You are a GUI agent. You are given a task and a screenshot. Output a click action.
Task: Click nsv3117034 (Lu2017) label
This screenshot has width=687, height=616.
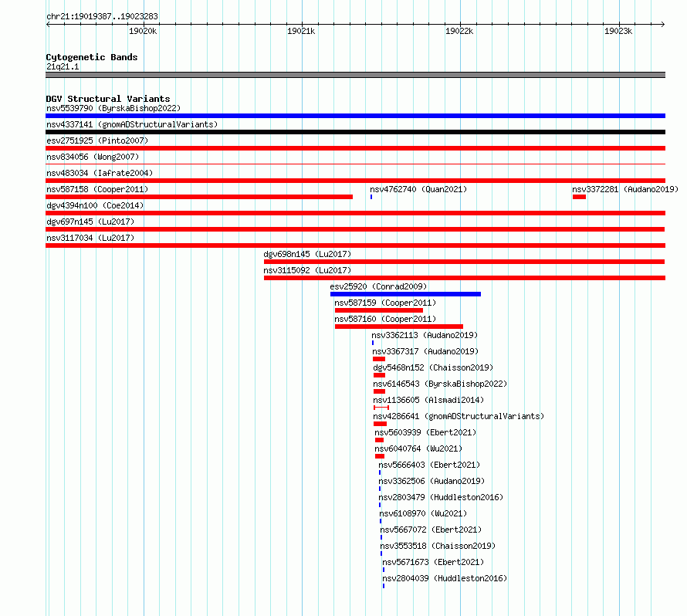tap(90, 238)
